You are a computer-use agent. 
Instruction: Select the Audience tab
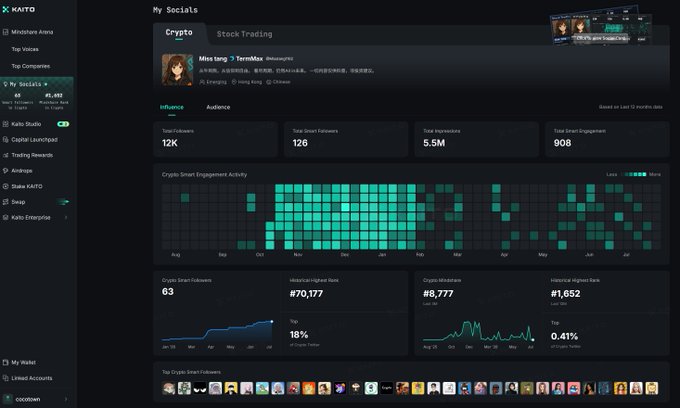(218, 107)
